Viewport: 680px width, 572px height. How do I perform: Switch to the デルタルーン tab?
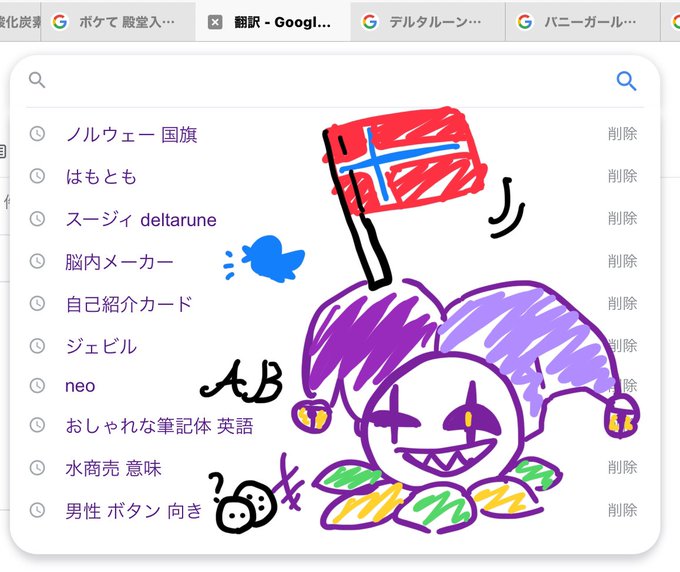click(428, 22)
